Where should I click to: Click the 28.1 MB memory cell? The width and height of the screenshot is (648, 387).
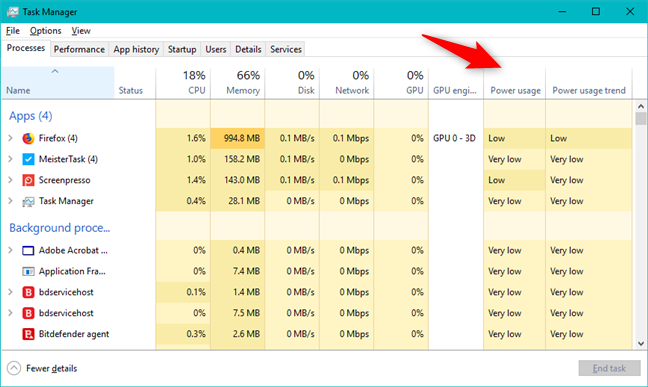[x=238, y=201]
